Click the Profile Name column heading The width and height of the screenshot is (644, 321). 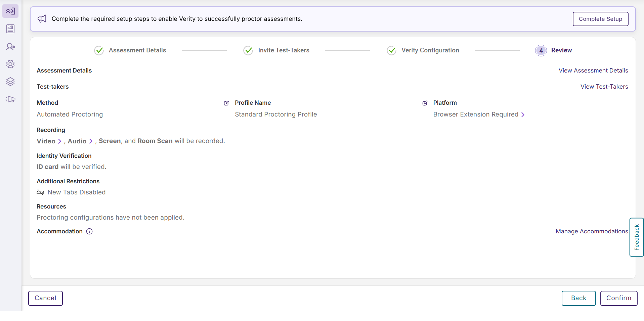click(253, 103)
